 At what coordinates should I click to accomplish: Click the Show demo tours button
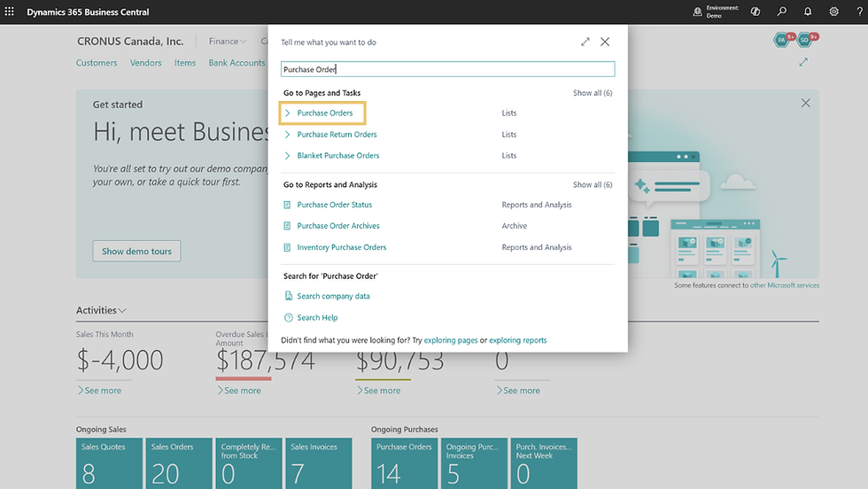click(136, 251)
